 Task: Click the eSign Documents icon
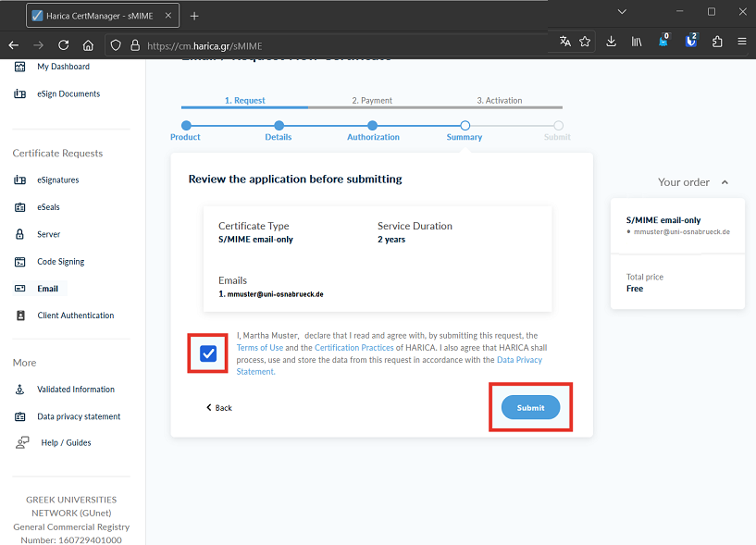click(x=19, y=93)
